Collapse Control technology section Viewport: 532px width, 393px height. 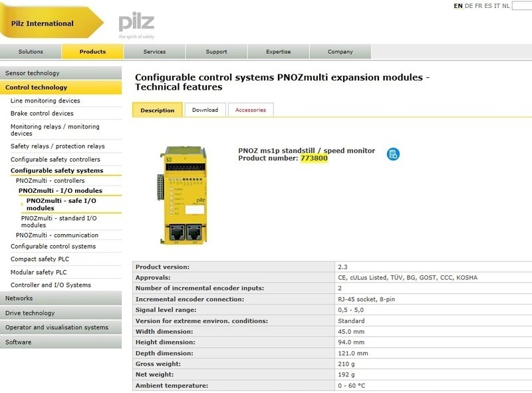61,87
